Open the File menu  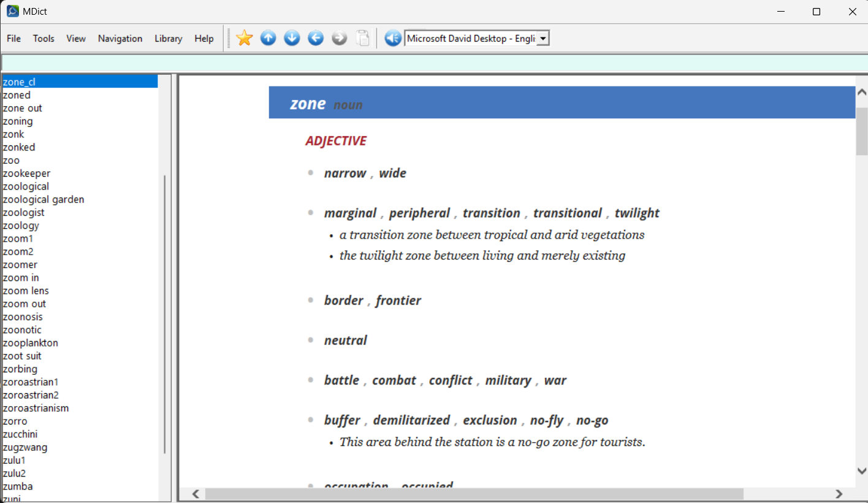coord(13,39)
